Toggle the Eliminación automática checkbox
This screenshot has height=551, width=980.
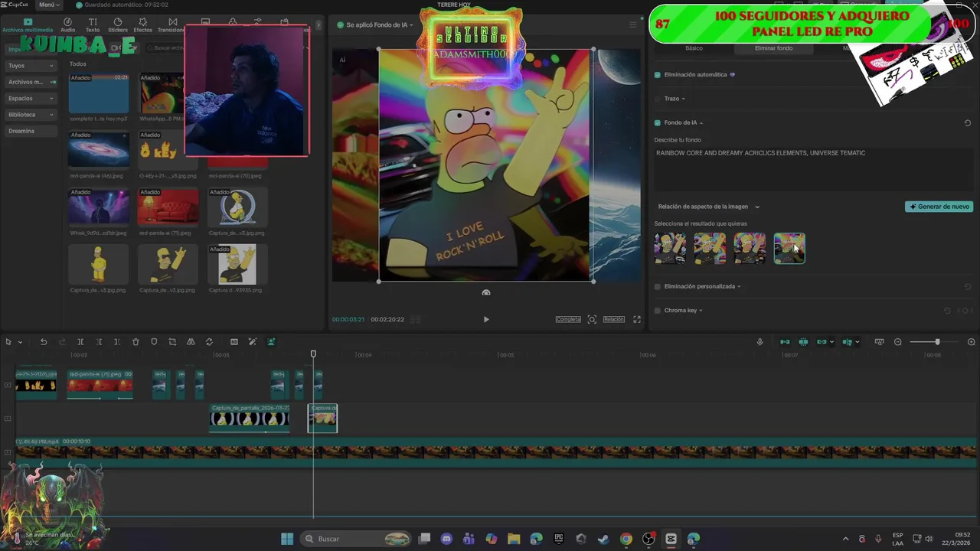click(x=658, y=75)
